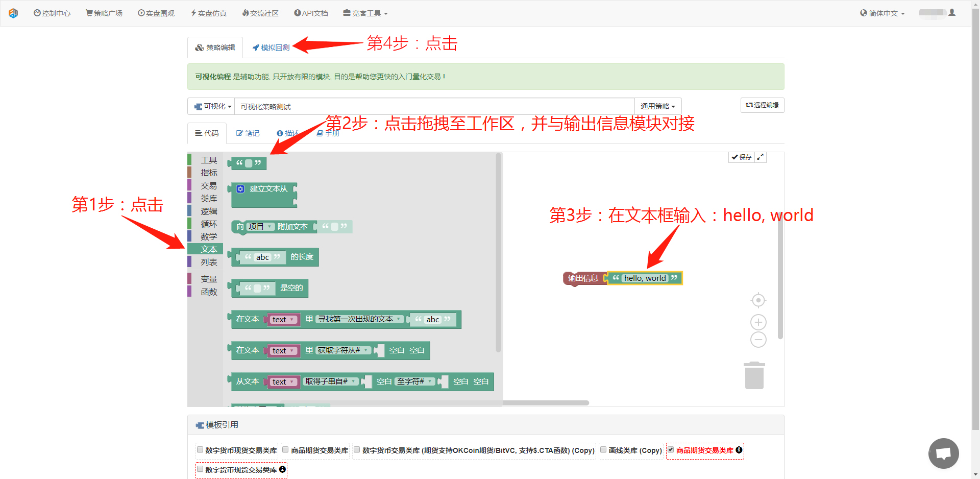Click the zoom in plus icon
The image size is (980, 479).
tap(758, 322)
